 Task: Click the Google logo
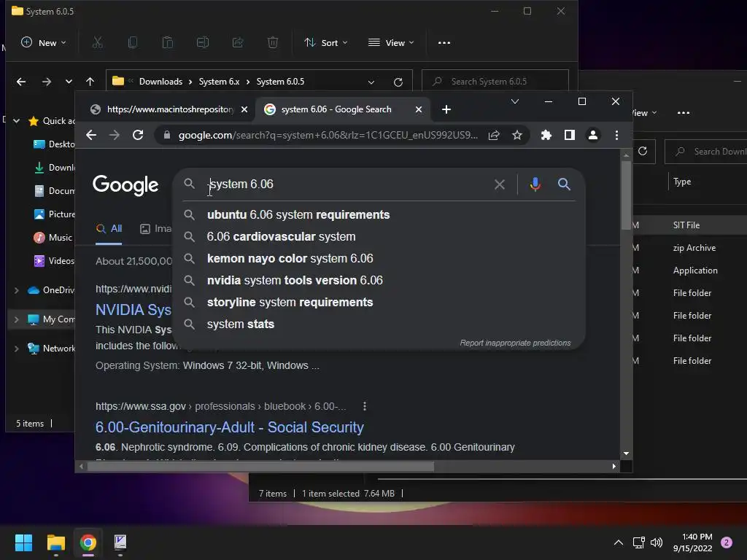(125, 184)
